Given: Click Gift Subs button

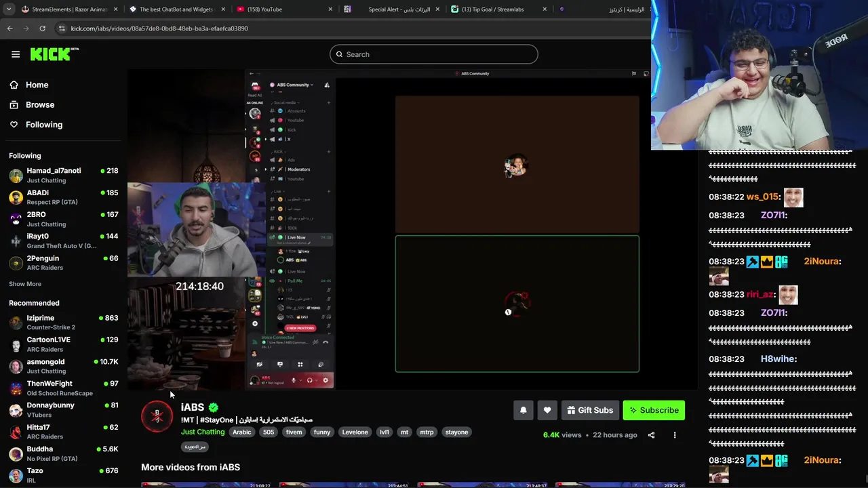Looking at the screenshot, I should coord(590,410).
